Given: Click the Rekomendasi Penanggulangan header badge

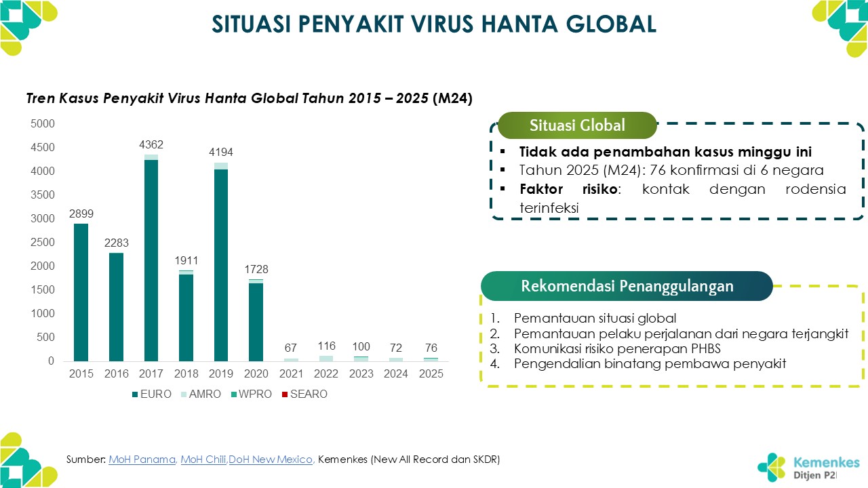Looking at the screenshot, I should tap(627, 286).
